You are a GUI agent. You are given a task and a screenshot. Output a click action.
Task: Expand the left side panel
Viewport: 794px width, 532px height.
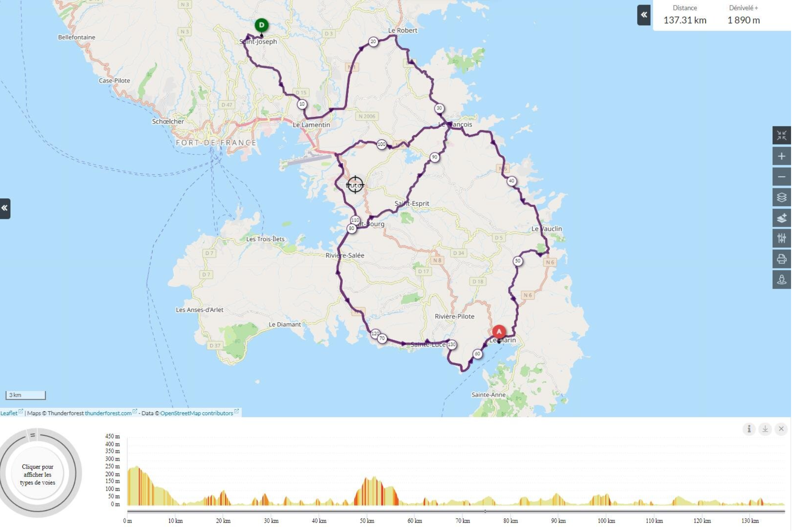[5, 209]
